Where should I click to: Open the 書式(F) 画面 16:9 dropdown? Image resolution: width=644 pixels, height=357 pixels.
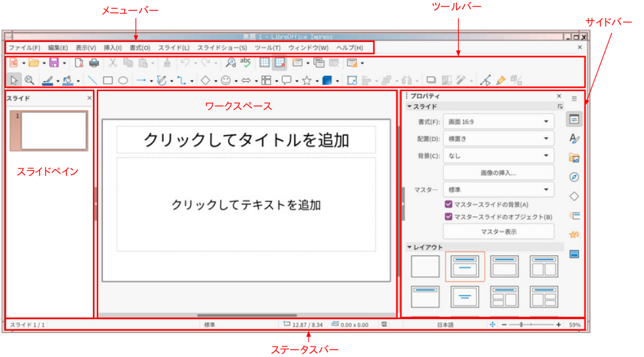pos(499,122)
